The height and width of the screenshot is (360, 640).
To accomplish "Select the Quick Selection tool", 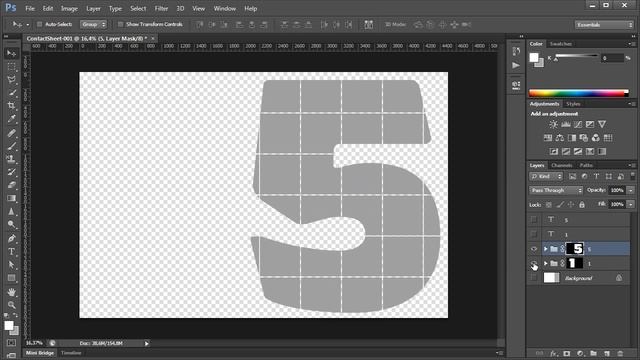I will click(x=11, y=93).
